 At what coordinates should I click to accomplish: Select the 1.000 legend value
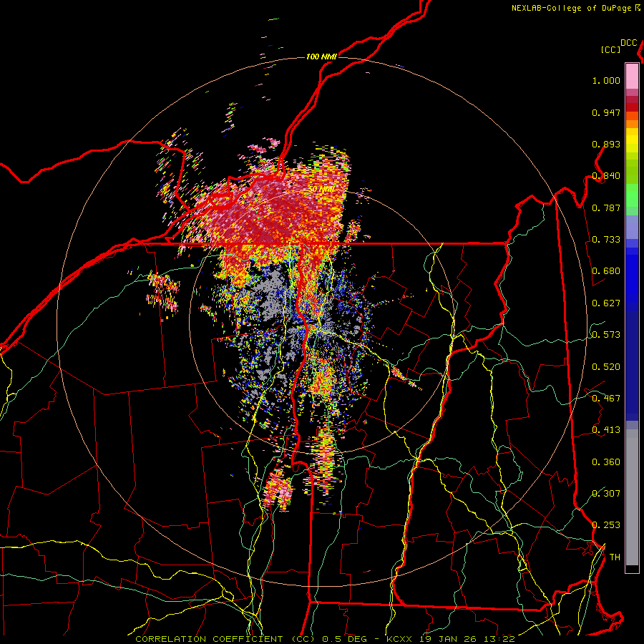click(606, 80)
